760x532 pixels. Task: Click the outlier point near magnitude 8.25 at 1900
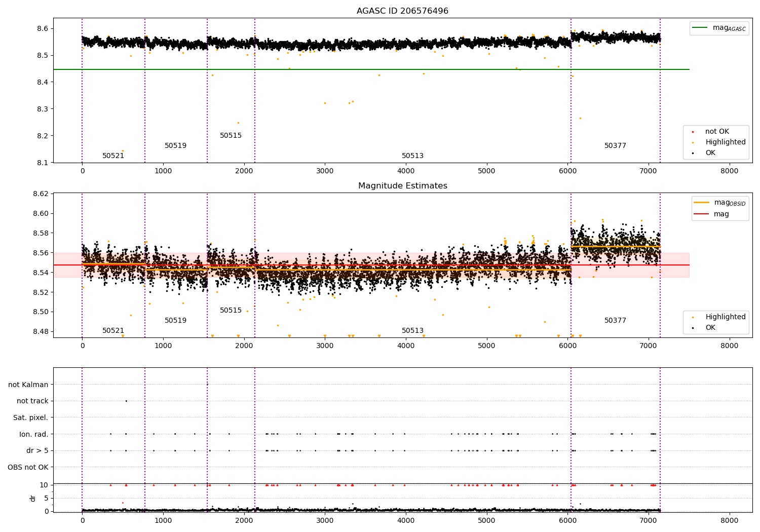pyautogui.click(x=238, y=123)
